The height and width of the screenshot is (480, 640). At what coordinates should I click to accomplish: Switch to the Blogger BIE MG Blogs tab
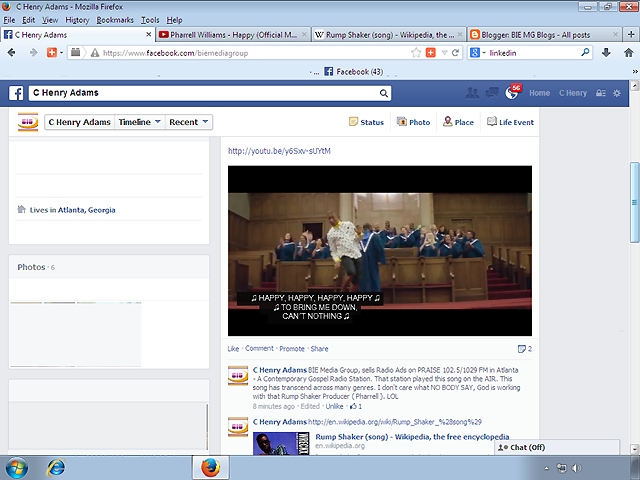pos(544,35)
